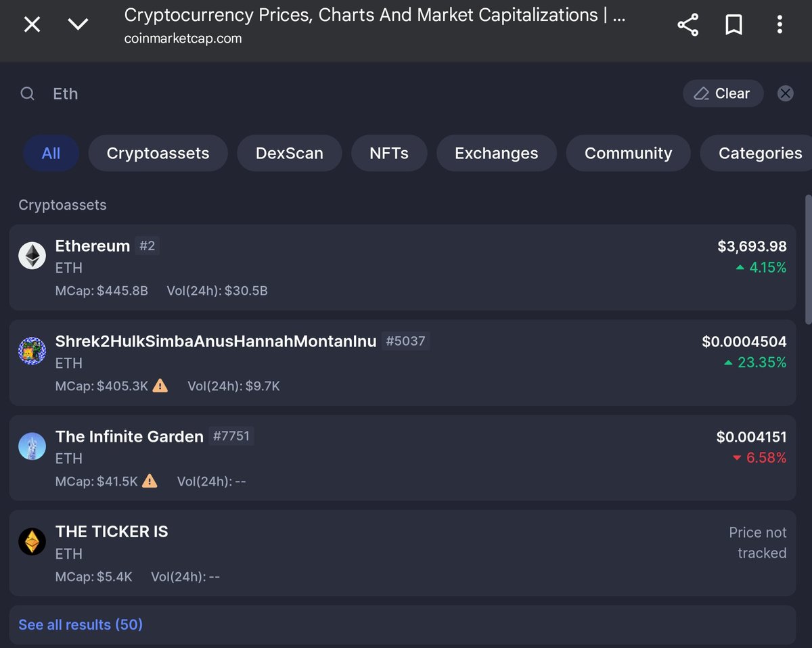Viewport: 812px width, 648px height.
Task: Switch to the DexScan filter tab
Action: tap(289, 153)
